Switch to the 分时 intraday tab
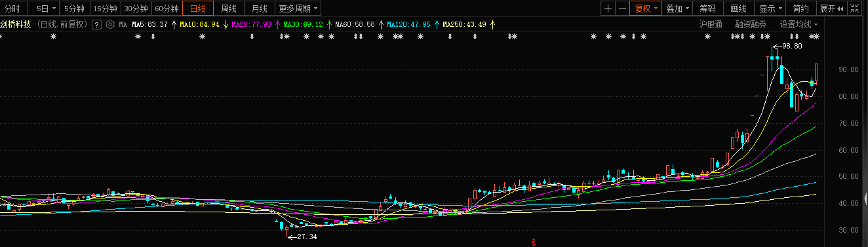 point(12,9)
